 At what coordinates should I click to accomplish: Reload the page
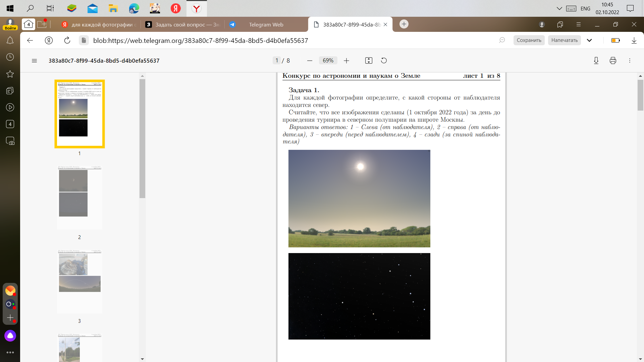pos(67,41)
